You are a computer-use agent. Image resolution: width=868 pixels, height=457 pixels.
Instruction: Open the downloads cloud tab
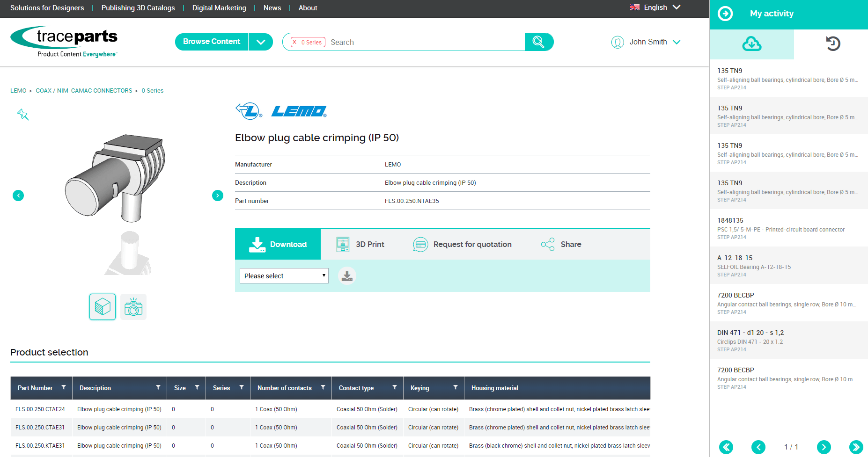coord(751,44)
